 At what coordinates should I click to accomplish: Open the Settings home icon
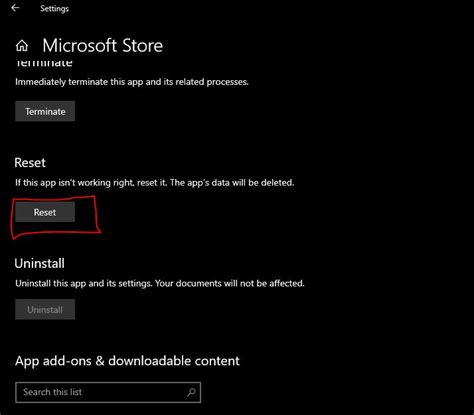(22, 46)
